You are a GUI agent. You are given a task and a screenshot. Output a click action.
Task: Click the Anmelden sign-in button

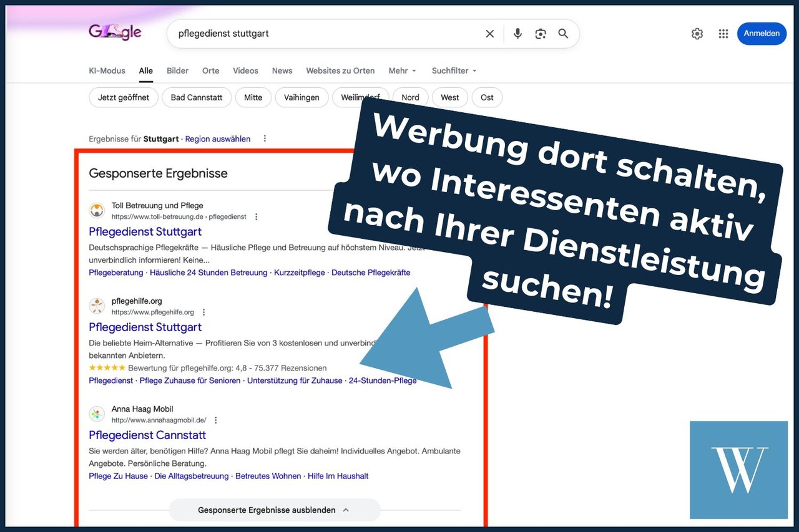click(762, 34)
